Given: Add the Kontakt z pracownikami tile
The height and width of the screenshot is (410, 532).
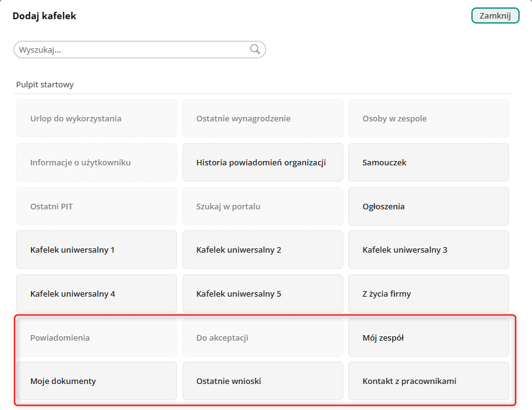Looking at the screenshot, I should coord(428,381).
